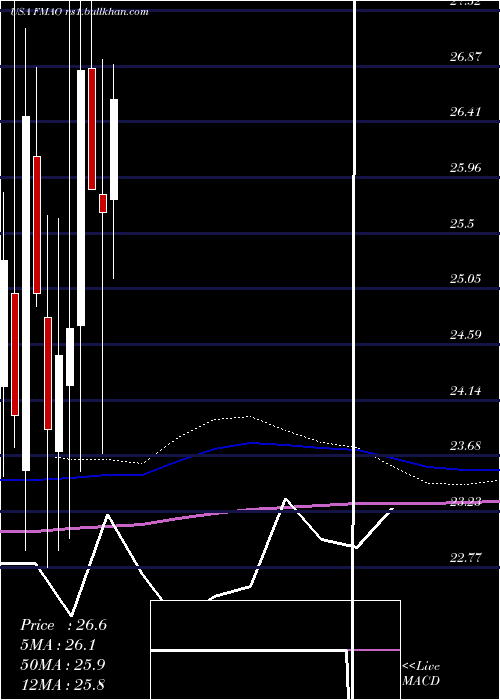Click the 23.23 price axis label
Viewport: 500px width, 700px height.
point(466,502)
